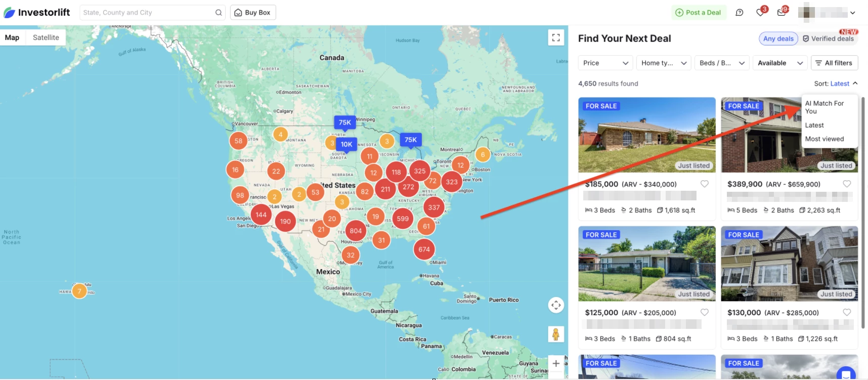Switch to Satellite view tab
Screen dimensions: 868x380
(46, 37)
